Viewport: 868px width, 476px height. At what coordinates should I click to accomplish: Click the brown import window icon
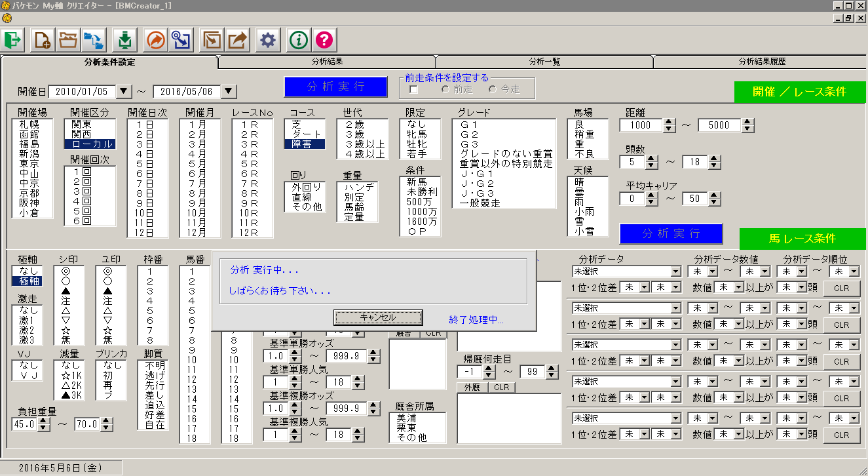pyautogui.click(x=211, y=40)
